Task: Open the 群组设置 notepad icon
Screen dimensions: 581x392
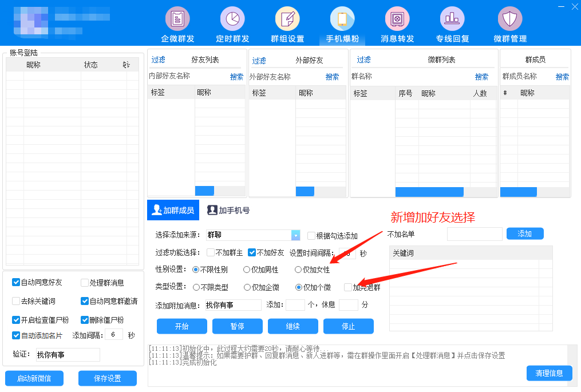Action: pos(287,19)
